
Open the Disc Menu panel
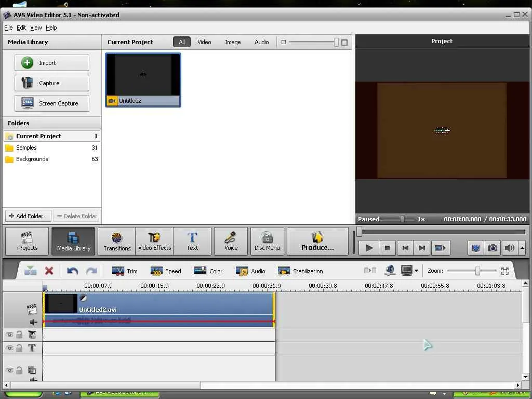(268, 241)
